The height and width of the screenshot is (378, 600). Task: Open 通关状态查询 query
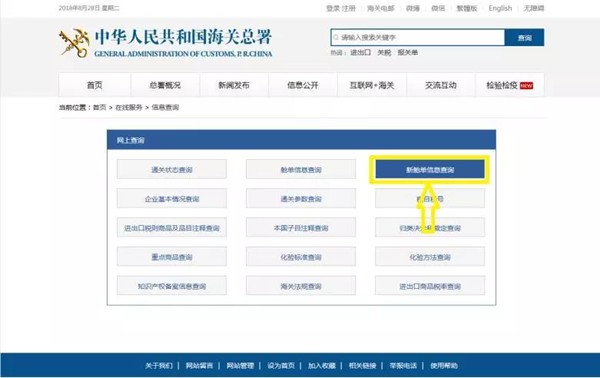point(172,169)
